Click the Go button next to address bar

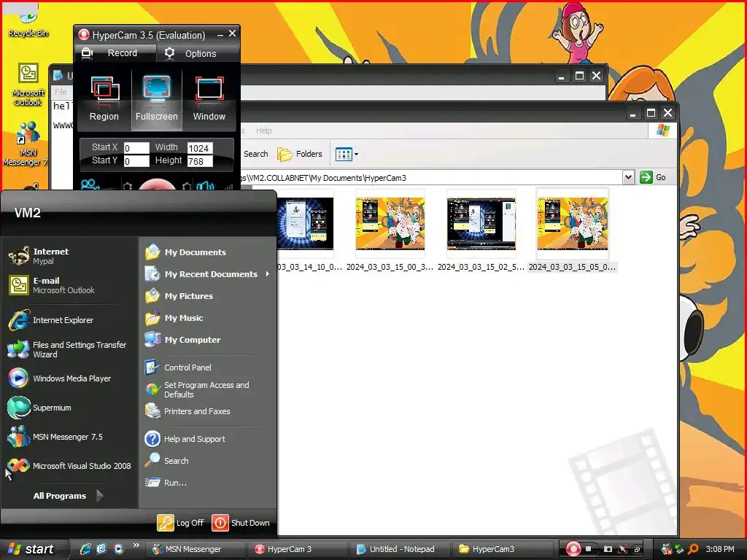(x=653, y=177)
